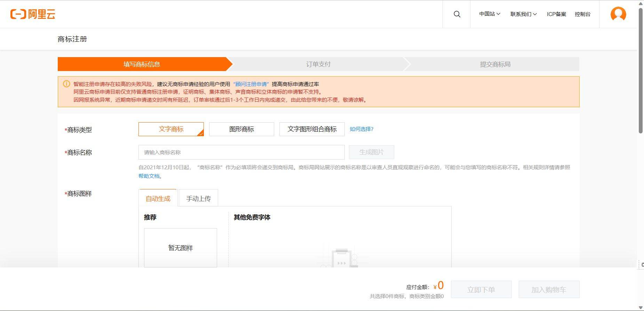This screenshot has height=311, width=644.
Task: Choose 文字商标 trademark type
Action: [171, 129]
